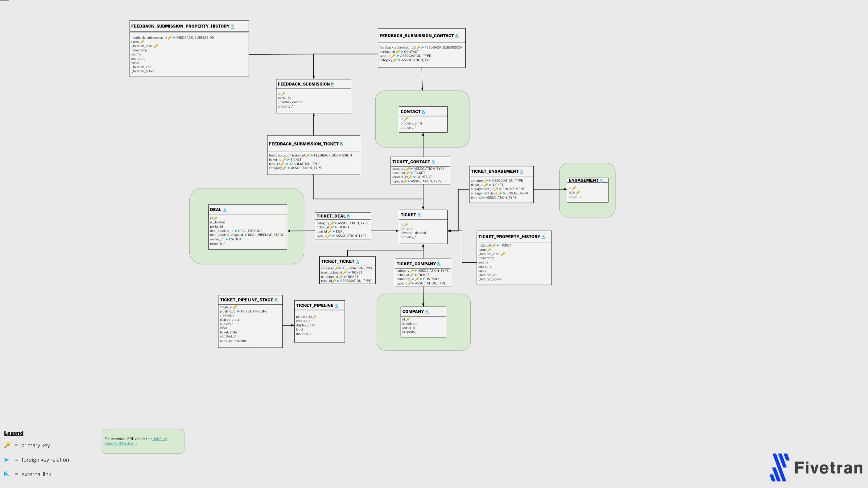This screenshot has height=488, width=868.
Task: Click the Fivetran logo
Action: tap(816, 467)
